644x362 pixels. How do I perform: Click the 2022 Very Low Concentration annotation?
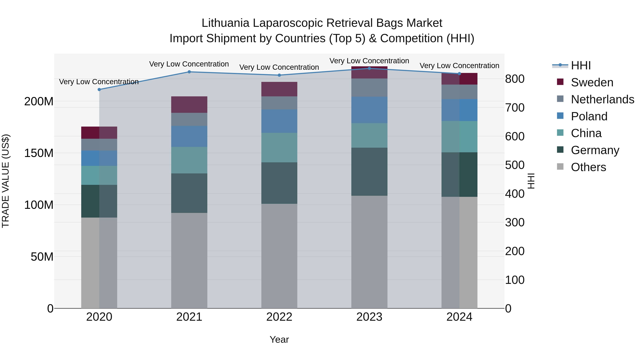pyautogui.click(x=279, y=67)
